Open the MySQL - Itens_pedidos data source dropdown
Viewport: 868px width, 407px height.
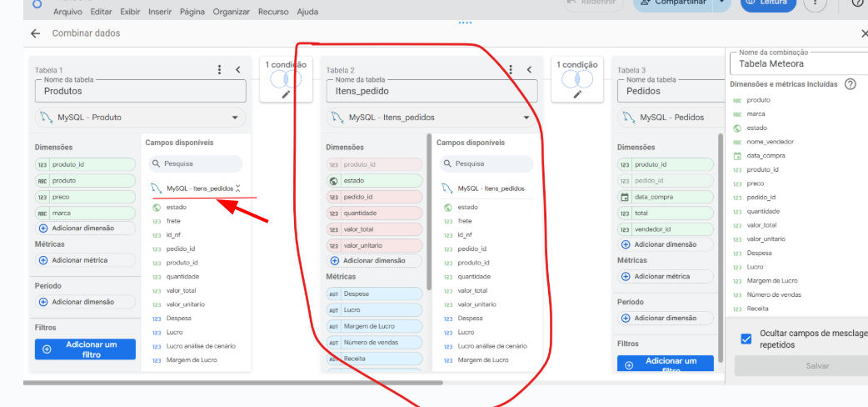pyautogui.click(x=432, y=118)
